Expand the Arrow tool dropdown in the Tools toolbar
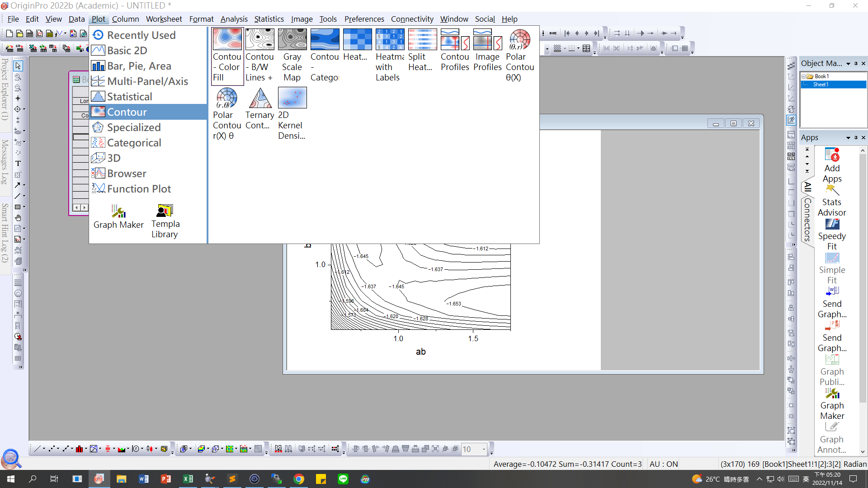Screen dimensions: 868x488 pos(24,185)
